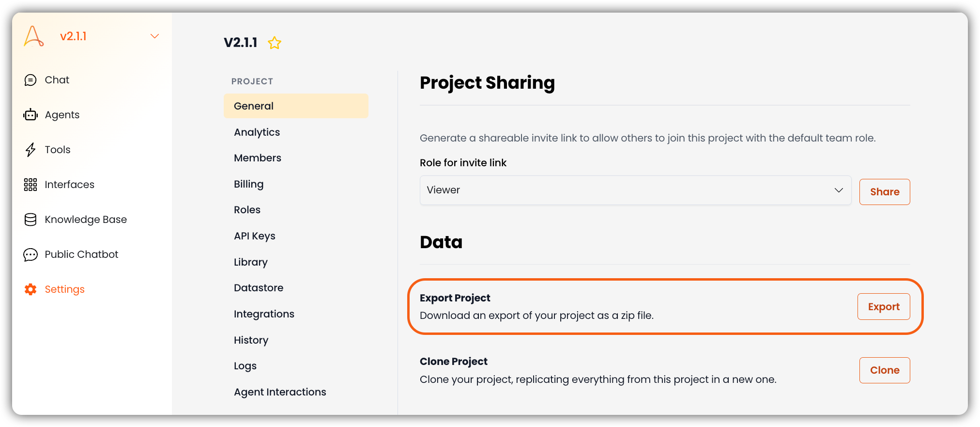Click the Clone project button

[885, 370]
